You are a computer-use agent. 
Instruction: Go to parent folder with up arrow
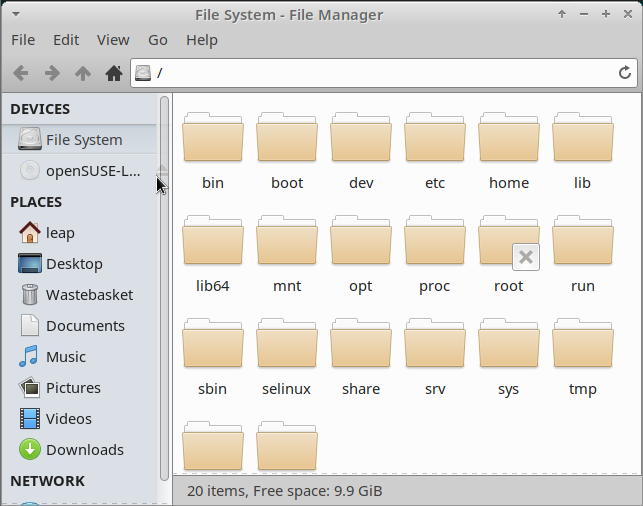pos(83,73)
